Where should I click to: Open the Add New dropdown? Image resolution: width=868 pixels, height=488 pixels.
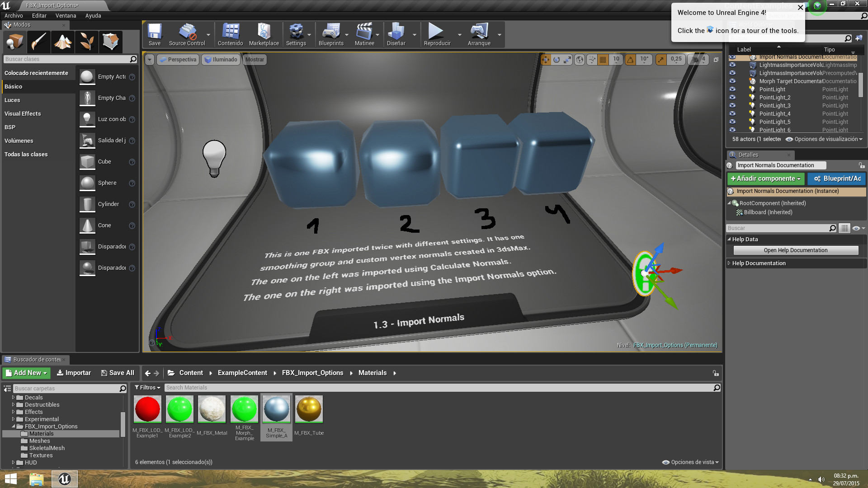tap(27, 373)
